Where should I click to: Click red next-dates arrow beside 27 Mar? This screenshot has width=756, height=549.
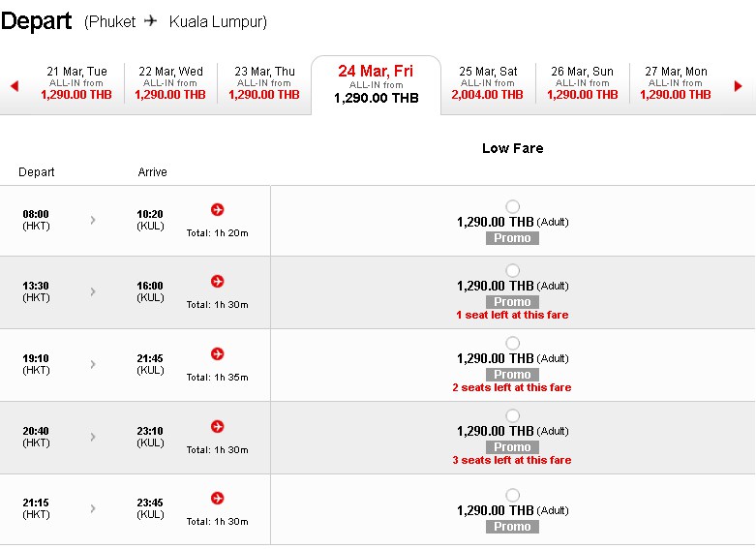(738, 86)
